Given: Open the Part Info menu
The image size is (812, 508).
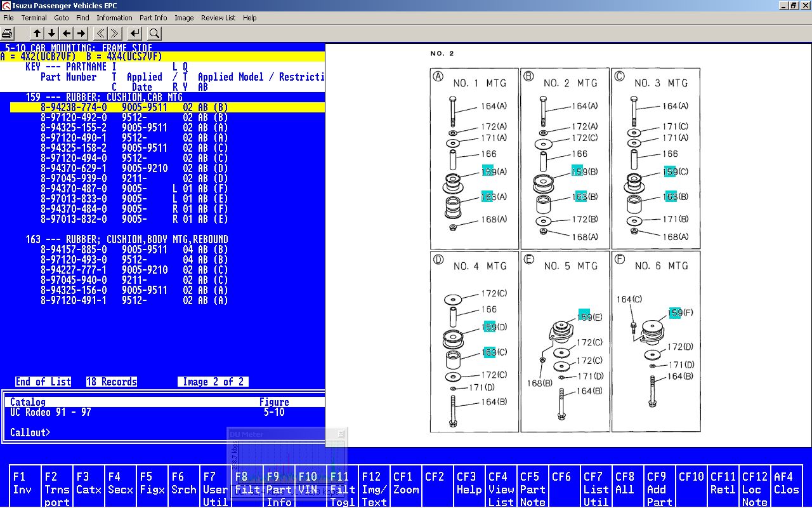Looking at the screenshot, I should click(154, 18).
